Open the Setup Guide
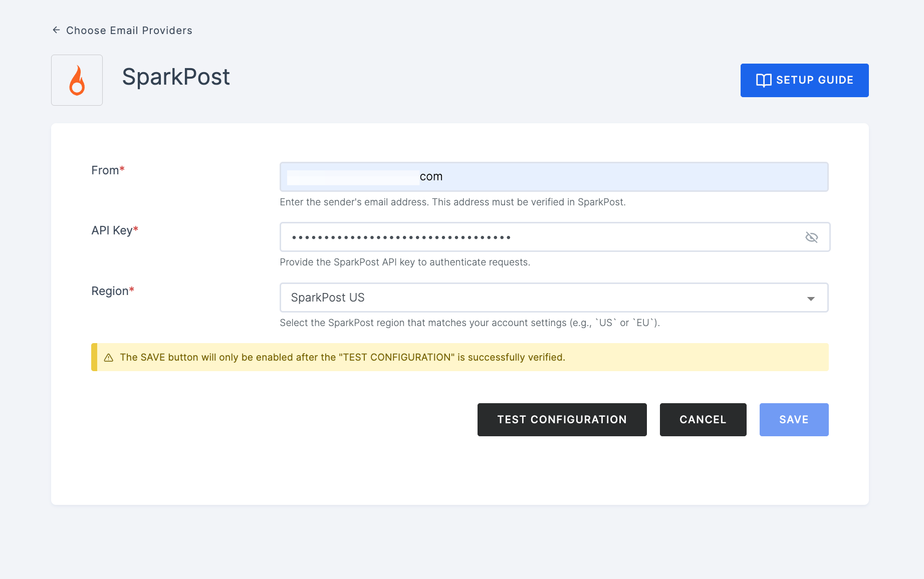The width and height of the screenshot is (924, 579). coord(804,80)
